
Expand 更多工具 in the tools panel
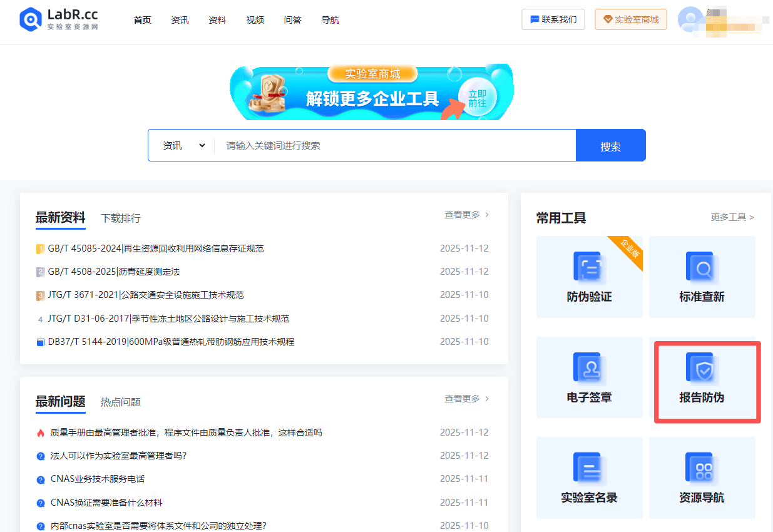point(732,217)
